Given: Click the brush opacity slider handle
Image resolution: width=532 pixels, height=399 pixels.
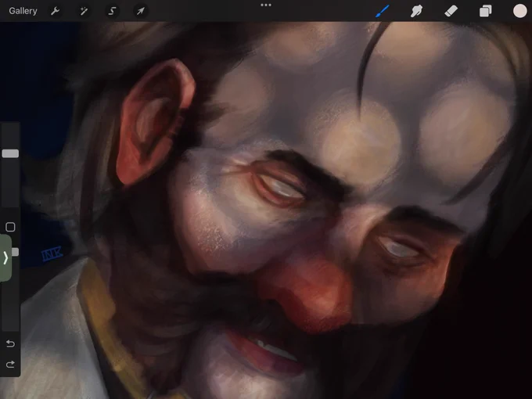Looking at the screenshot, I should [15, 252].
